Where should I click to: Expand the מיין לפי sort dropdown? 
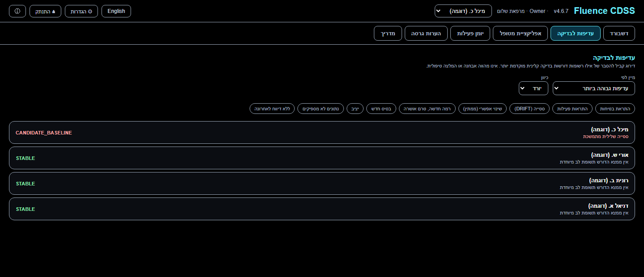coord(594,88)
